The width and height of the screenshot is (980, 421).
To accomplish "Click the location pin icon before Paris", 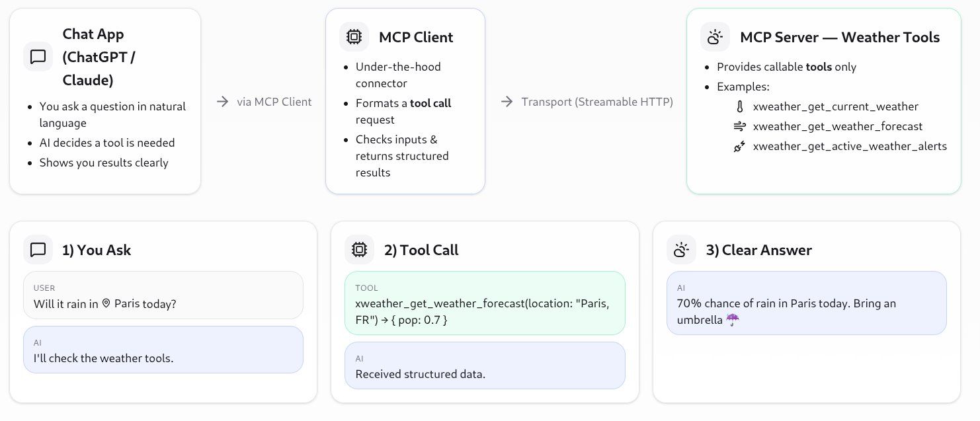I will coord(106,304).
